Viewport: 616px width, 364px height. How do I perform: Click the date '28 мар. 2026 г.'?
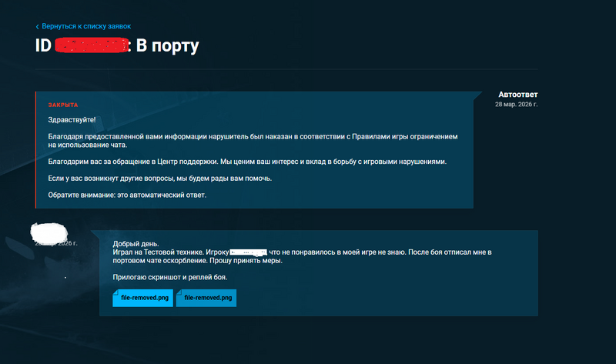pyautogui.click(x=516, y=105)
